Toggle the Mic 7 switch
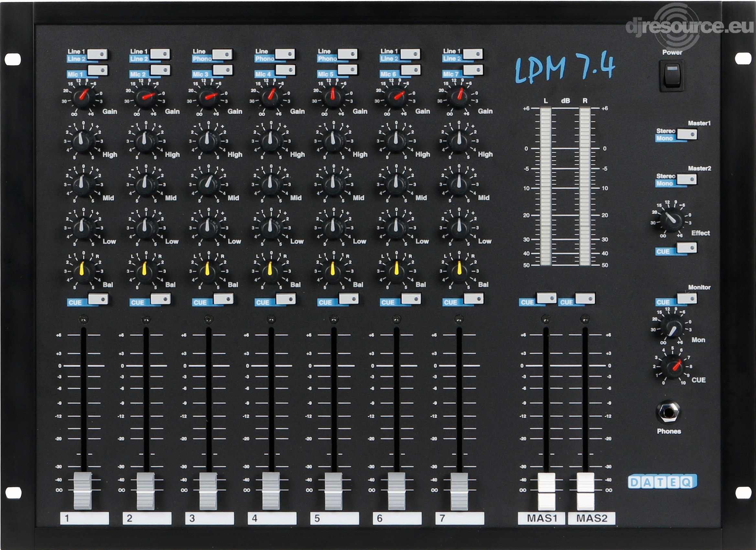 pyautogui.click(x=473, y=70)
